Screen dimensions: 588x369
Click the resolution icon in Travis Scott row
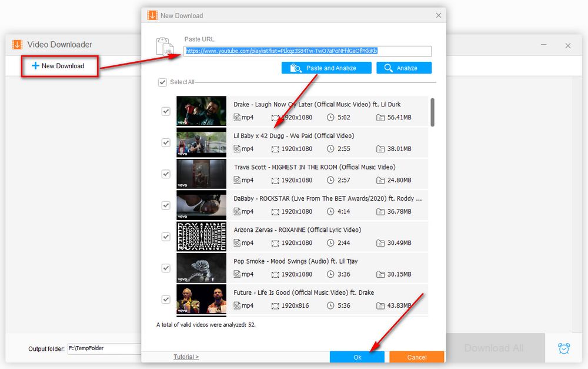275,181
